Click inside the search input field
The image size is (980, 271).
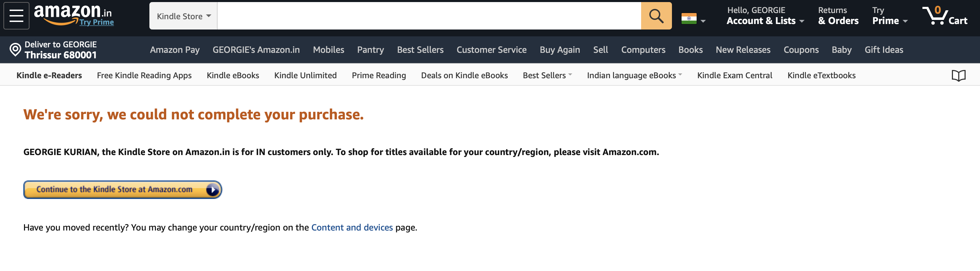tap(418, 15)
